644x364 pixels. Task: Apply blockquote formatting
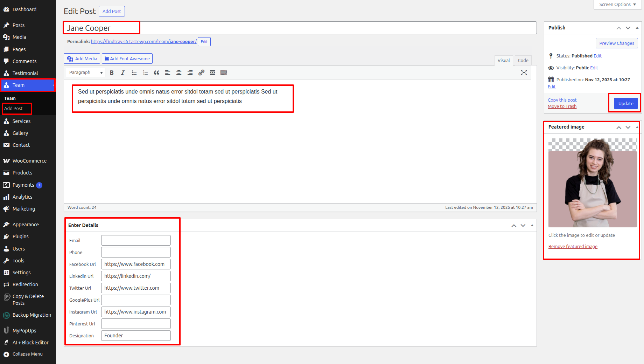click(x=156, y=73)
